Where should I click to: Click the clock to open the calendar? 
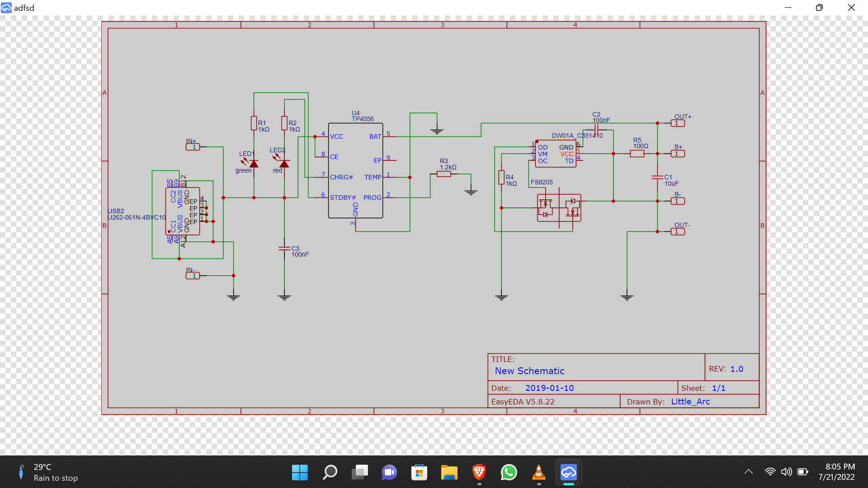coord(840,472)
